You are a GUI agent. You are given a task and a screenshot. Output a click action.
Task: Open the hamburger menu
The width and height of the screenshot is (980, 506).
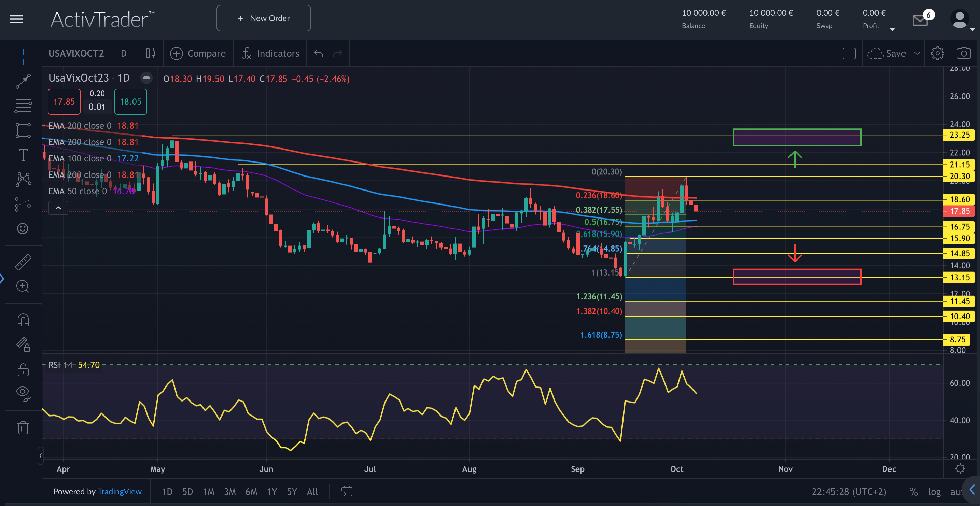click(x=16, y=19)
